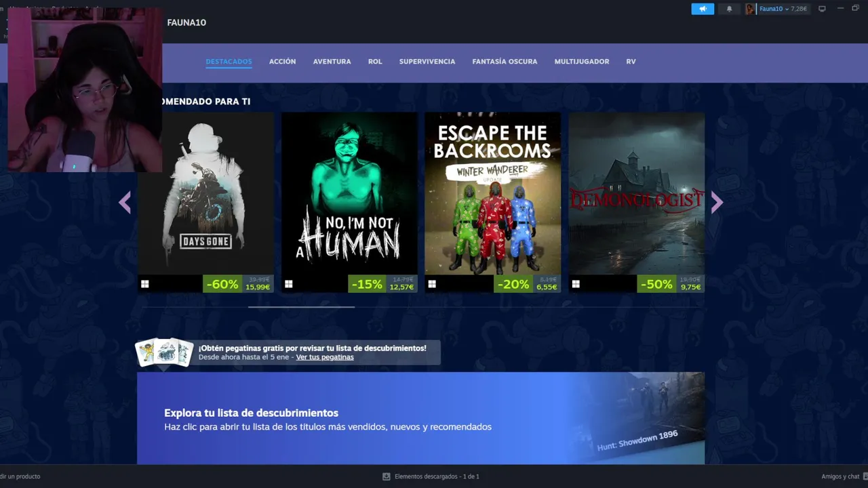Click the free stickers promo text
The image size is (868, 488).
click(x=312, y=348)
